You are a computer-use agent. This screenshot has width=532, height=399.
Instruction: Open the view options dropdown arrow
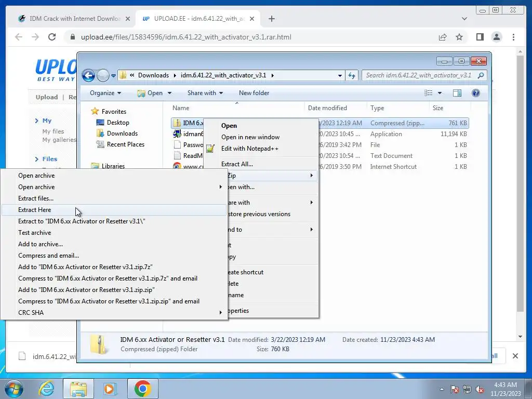[440, 93]
